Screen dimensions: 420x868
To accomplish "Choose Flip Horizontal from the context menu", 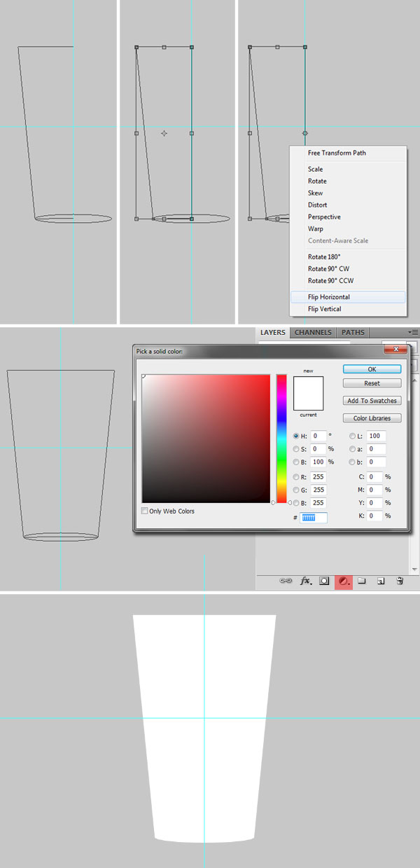I will tap(329, 297).
